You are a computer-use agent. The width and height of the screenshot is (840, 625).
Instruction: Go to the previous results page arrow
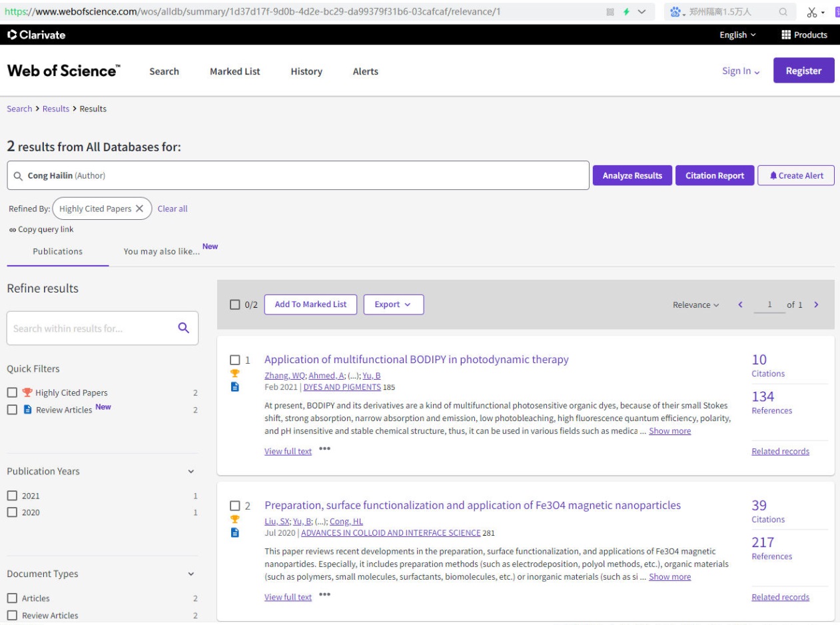tap(739, 305)
